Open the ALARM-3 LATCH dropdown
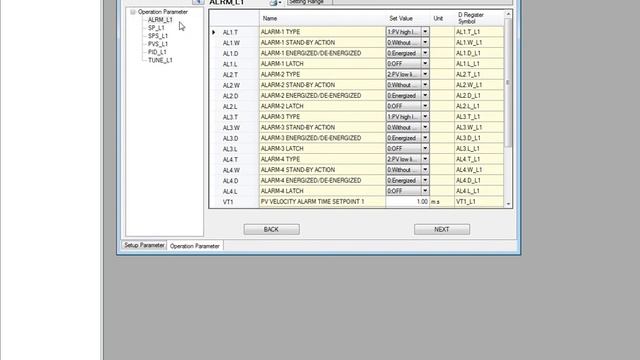The width and height of the screenshot is (640, 360). (425, 149)
